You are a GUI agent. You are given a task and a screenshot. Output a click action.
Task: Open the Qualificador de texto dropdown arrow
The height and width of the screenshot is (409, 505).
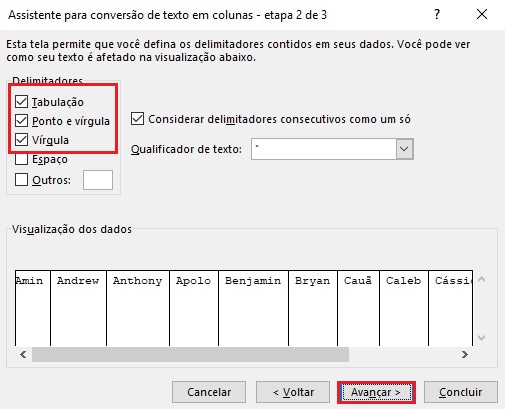(x=404, y=149)
